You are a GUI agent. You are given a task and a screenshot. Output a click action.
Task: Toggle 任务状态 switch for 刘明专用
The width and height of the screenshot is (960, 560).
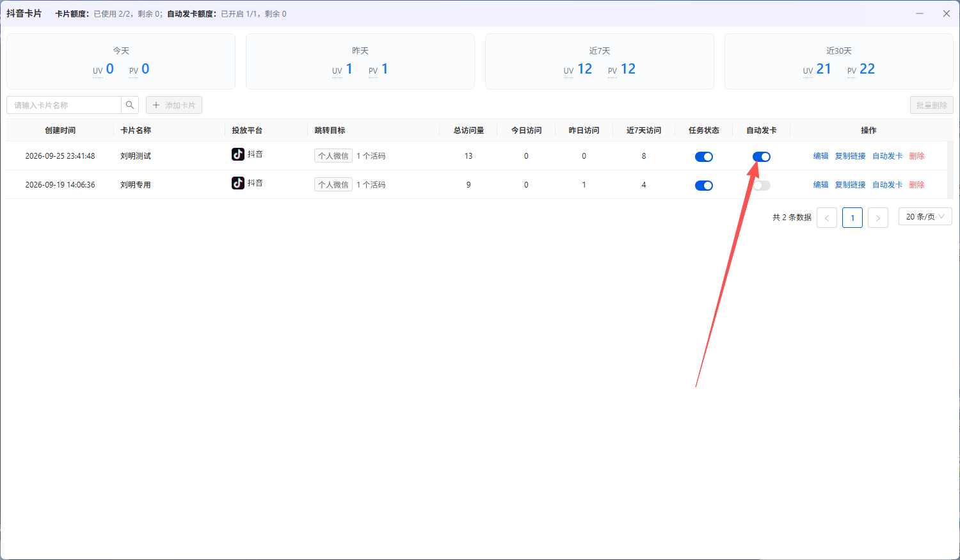coord(704,186)
